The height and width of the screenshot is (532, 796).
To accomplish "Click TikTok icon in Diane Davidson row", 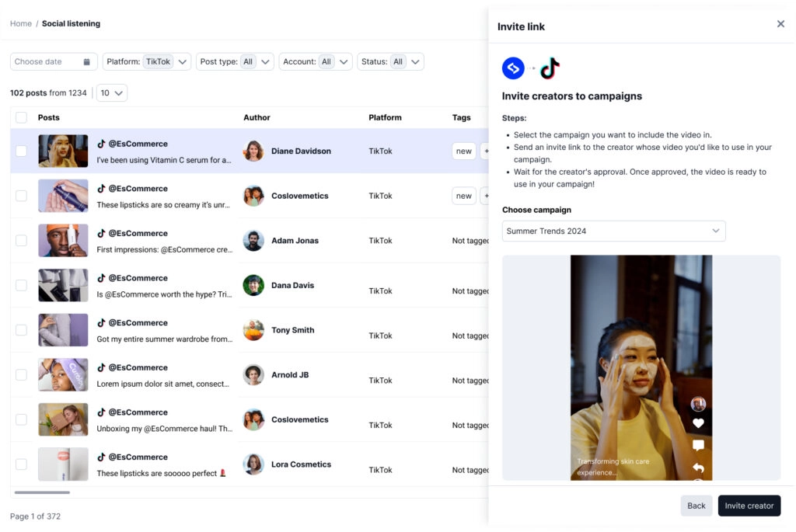I will tap(102, 144).
